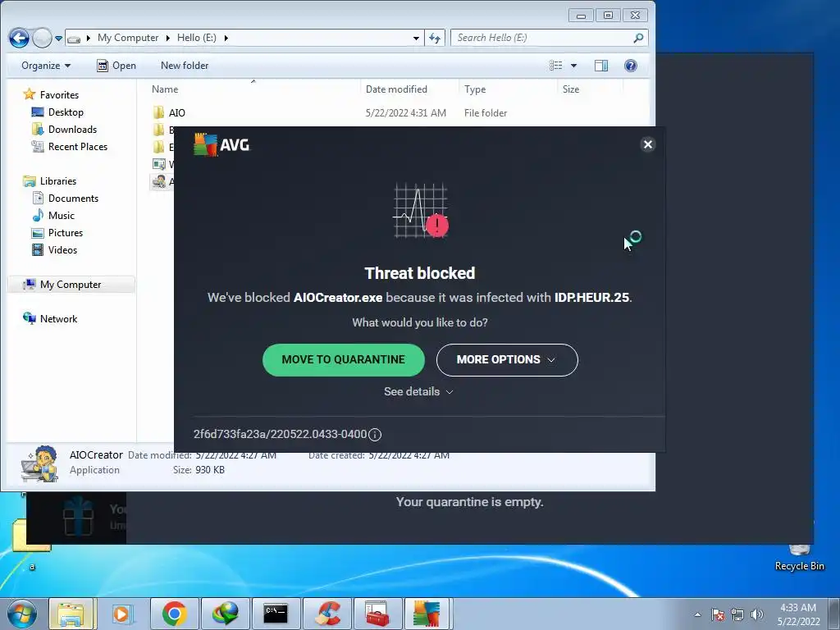This screenshot has height=630, width=840.
Task: Open Explorer help icon
Action: click(631, 66)
